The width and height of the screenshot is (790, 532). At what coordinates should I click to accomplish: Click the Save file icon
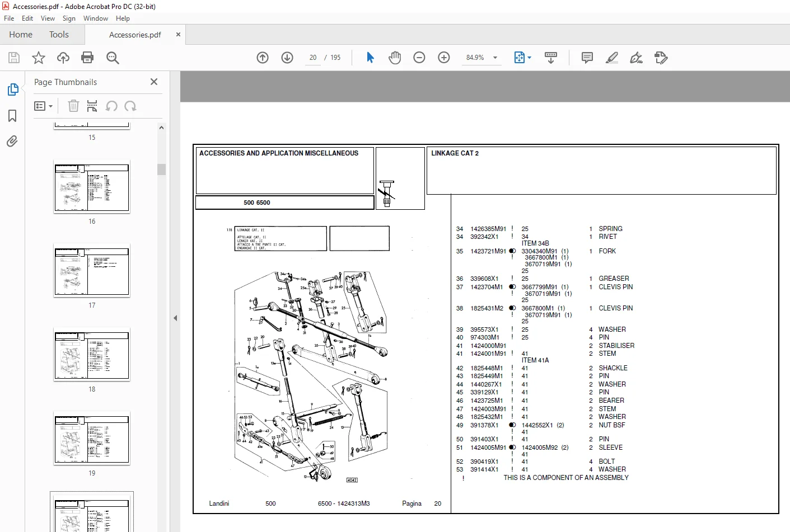click(14, 58)
